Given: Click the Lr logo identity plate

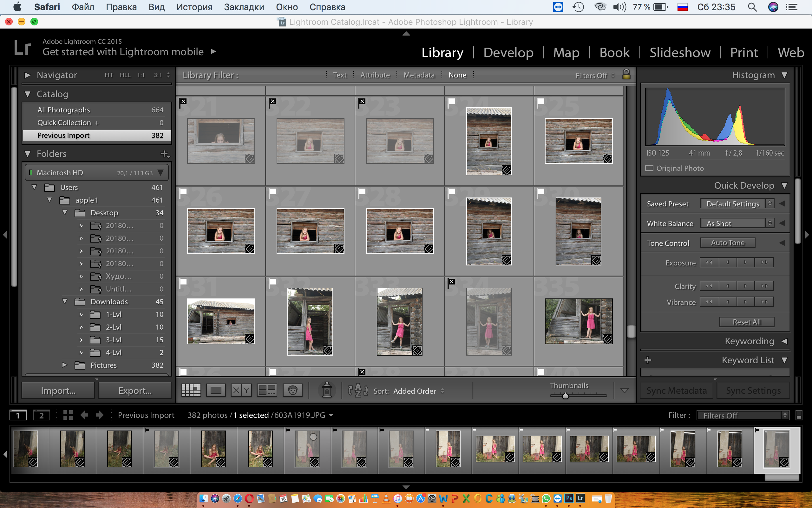Looking at the screenshot, I should pyautogui.click(x=23, y=47).
